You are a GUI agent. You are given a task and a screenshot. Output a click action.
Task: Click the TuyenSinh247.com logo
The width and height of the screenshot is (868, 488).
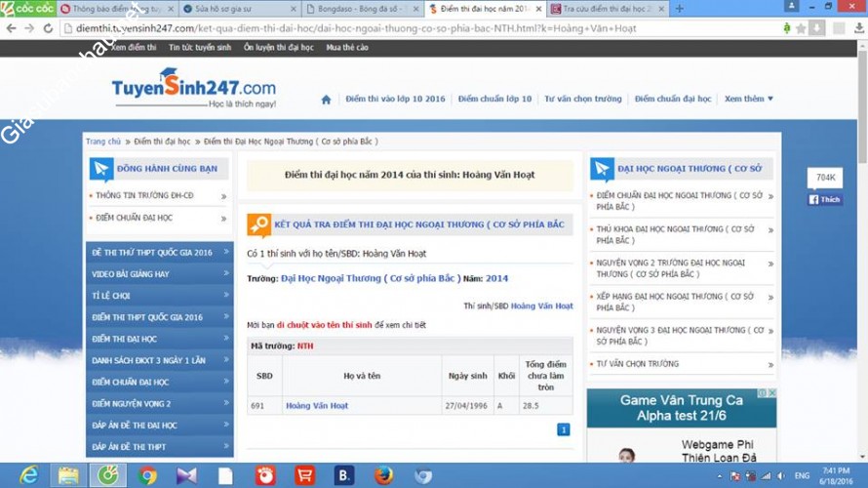point(194,92)
